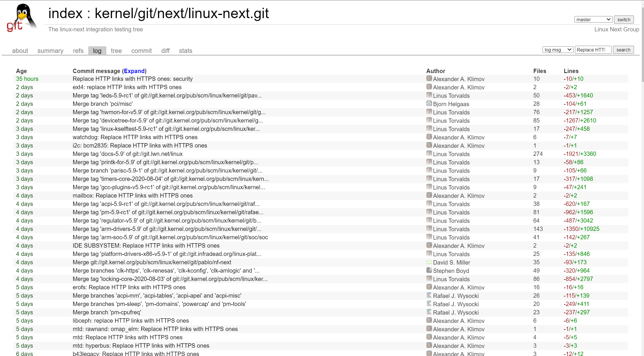Open 'i2c: bcm2835: Replace HTTP links' commit

(x=140, y=146)
